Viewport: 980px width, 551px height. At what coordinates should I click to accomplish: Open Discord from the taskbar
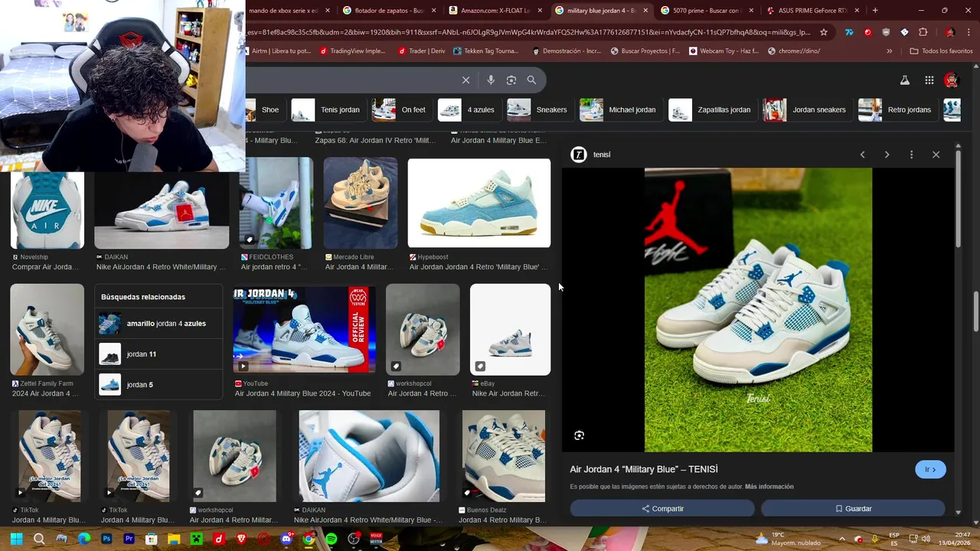286,539
